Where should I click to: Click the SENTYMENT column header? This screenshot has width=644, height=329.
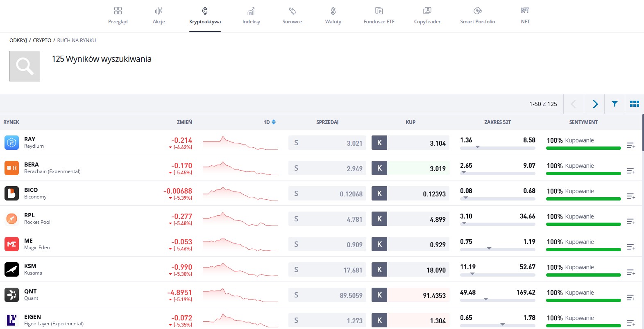[x=583, y=122]
